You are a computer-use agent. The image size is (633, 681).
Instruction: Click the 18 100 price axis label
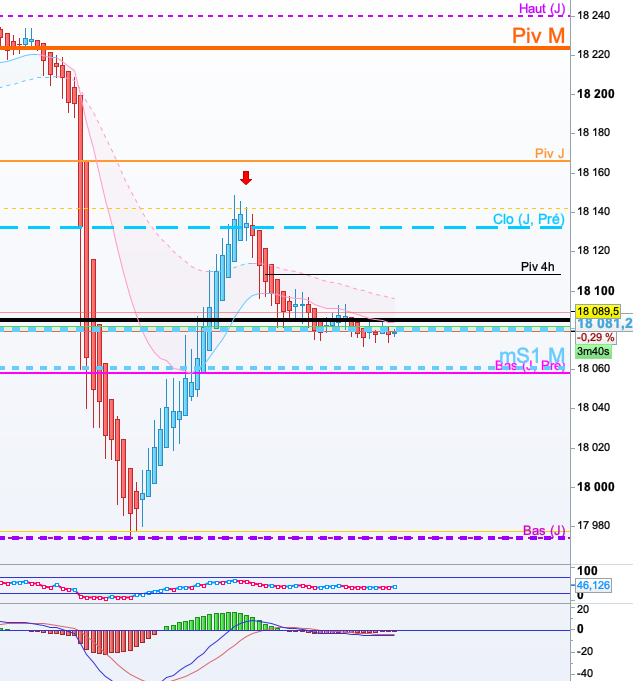pyautogui.click(x=596, y=291)
